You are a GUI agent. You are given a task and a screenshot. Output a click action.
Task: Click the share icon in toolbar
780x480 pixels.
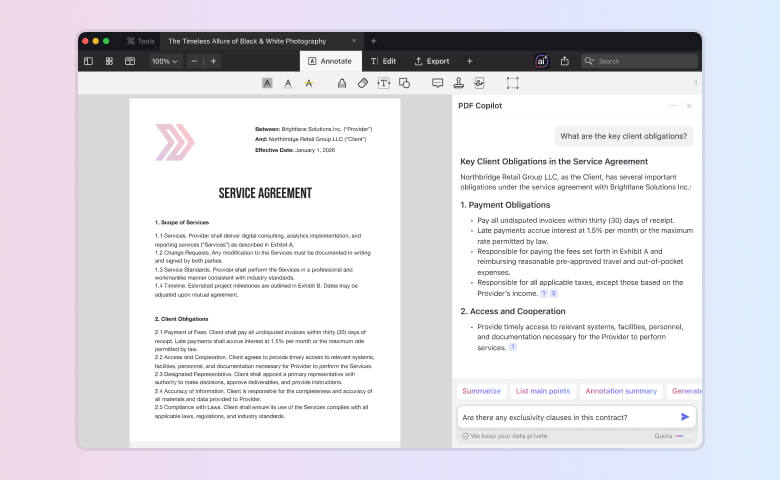[x=564, y=61]
